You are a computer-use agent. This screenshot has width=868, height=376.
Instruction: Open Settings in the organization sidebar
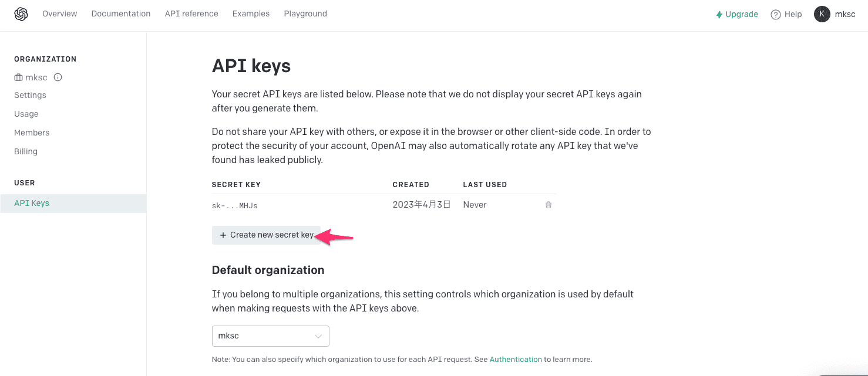click(31, 95)
